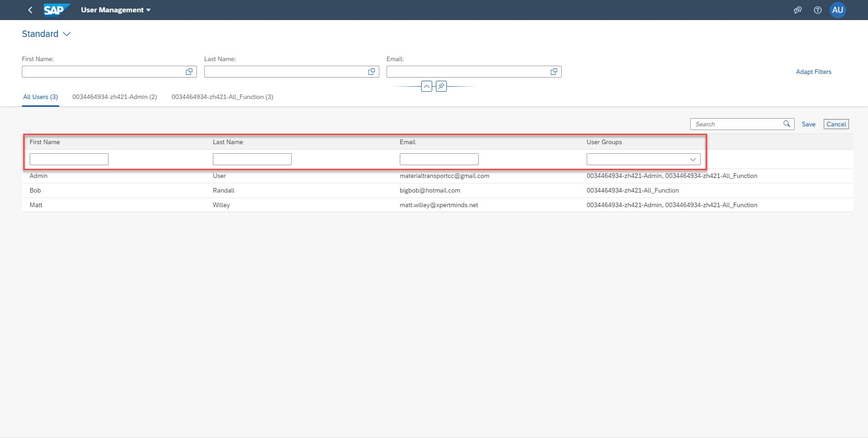Click the Save button
The width and height of the screenshot is (868, 438).
(808, 124)
